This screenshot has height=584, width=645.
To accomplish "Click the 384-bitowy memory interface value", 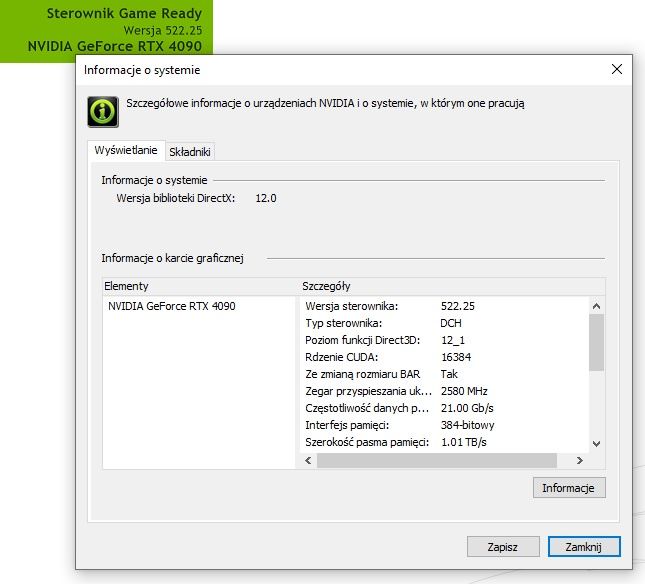I will [x=467, y=425].
